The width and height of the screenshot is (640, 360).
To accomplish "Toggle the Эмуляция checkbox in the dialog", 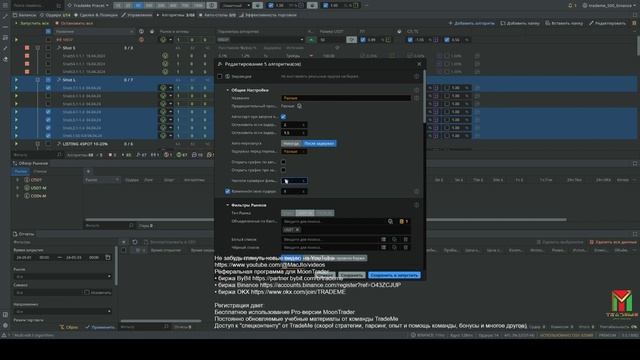I will [220, 76].
